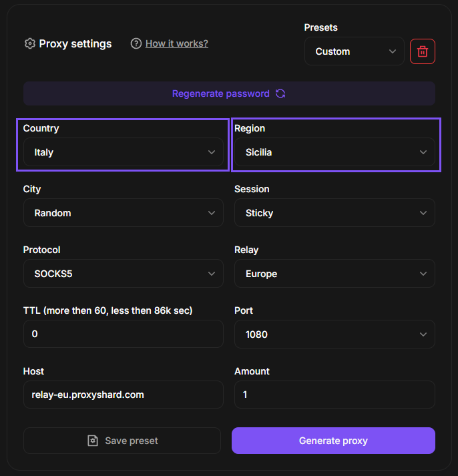Select the Protocol dropdown showing SOCKS5

pyautogui.click(x=123, y=274)
